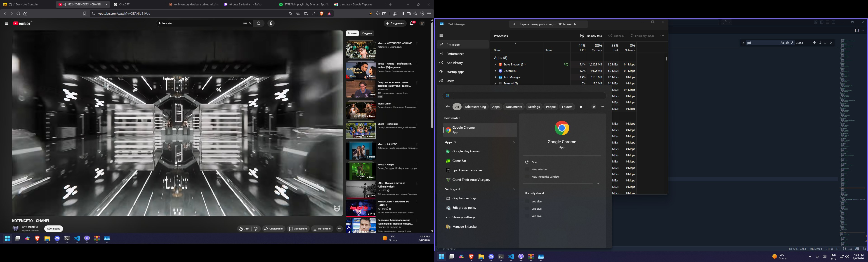868x262 pixels.
Task: Click Run new task in Task Manager
Action: coord(591,36)
